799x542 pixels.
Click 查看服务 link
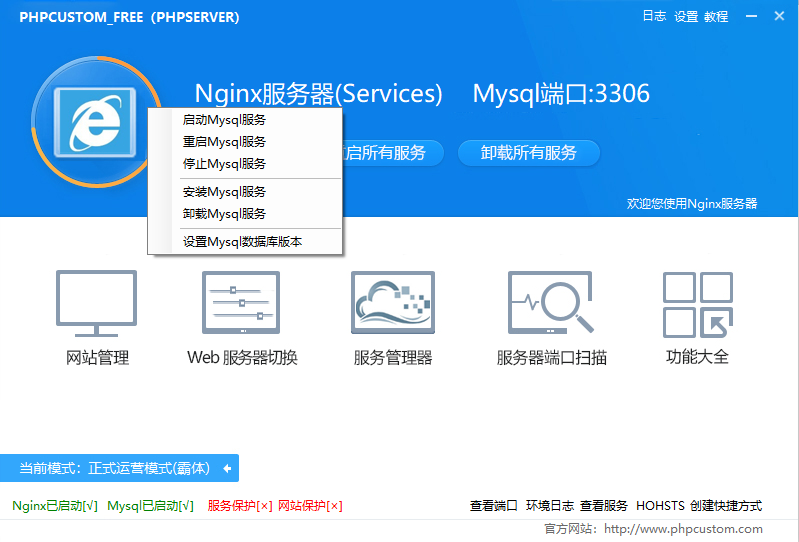coord(604,506)
